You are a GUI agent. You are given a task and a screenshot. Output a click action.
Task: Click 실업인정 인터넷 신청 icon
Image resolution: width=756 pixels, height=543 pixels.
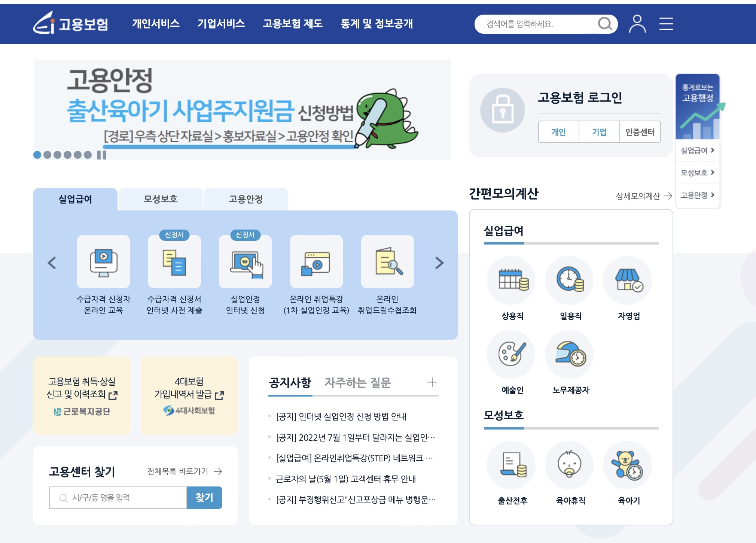click(246, 262)
